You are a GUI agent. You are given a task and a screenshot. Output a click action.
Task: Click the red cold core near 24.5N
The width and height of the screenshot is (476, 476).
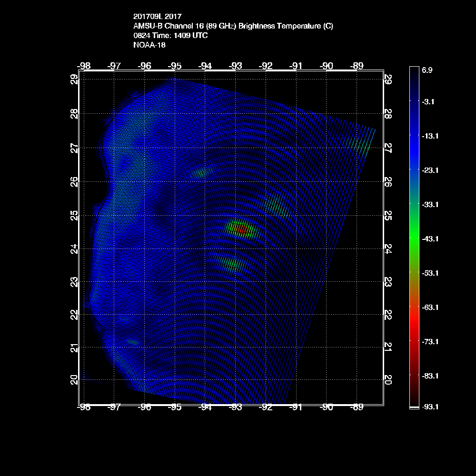241,229
